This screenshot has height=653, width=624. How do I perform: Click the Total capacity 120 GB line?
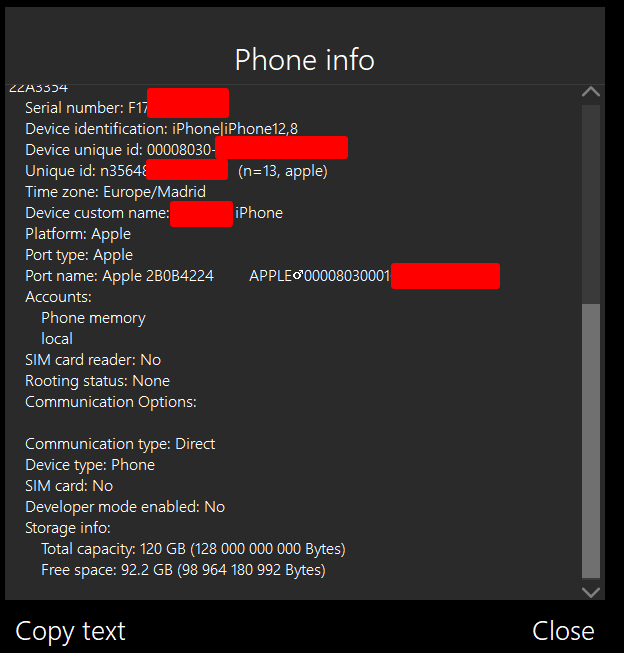(x=193, y=549)
